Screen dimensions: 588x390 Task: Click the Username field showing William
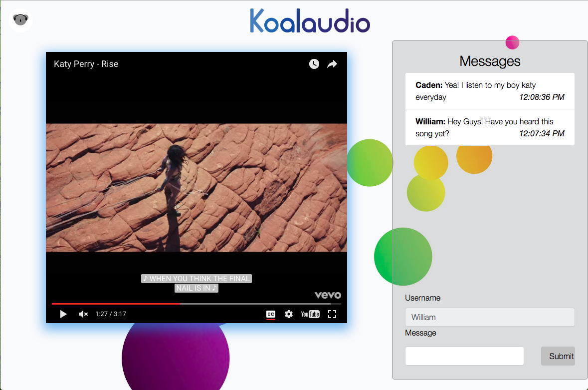click(490, 317)
